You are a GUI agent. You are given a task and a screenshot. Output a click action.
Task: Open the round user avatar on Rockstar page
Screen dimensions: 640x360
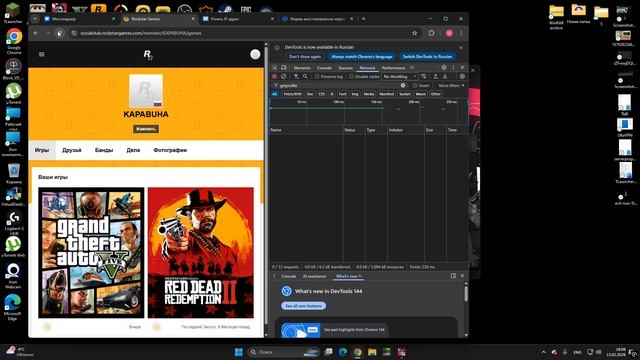coord(255,54)
